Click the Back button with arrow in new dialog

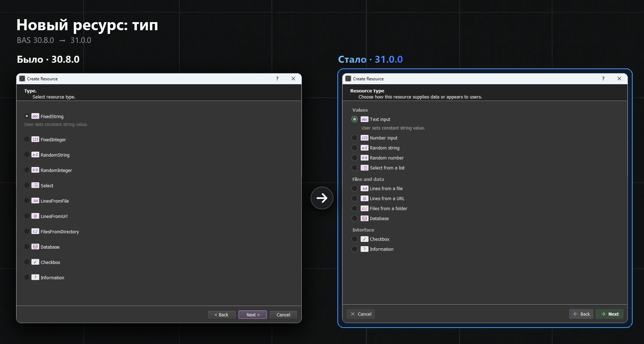[581, 314]
